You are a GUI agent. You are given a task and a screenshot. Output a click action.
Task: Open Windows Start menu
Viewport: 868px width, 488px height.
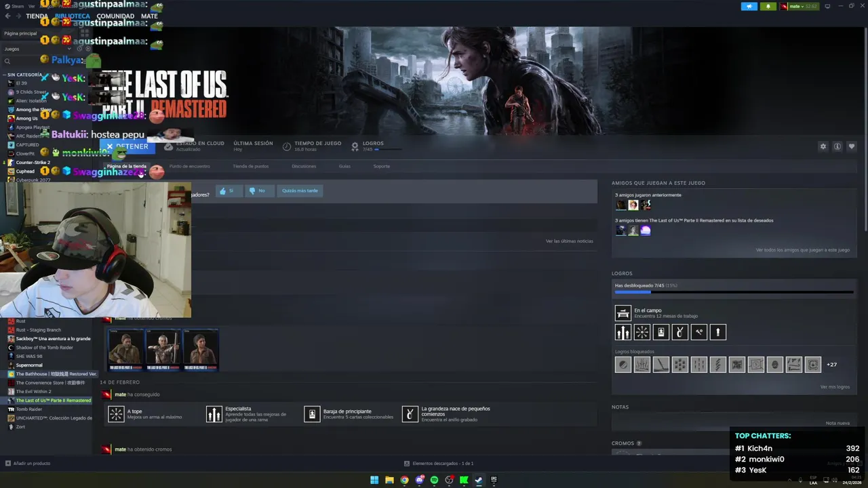pos(374,480)
